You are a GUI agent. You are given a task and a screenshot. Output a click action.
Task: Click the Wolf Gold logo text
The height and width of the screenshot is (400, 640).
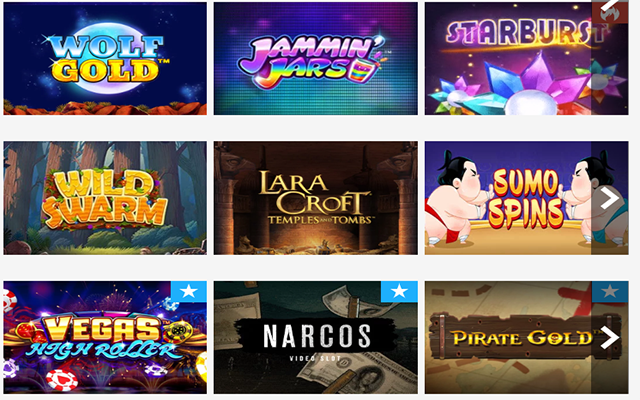tap(106, 58)
